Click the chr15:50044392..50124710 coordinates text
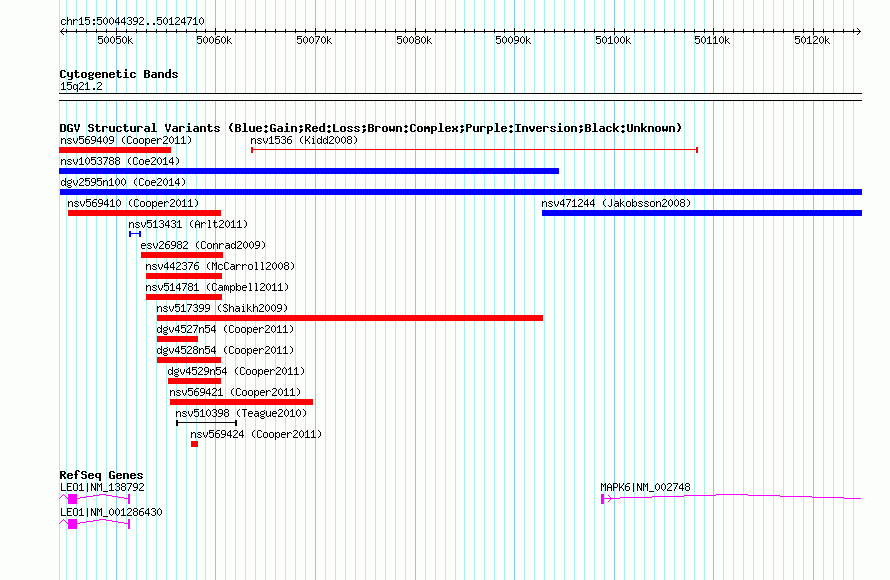The image size is (890, 580). tap(132, 21)
